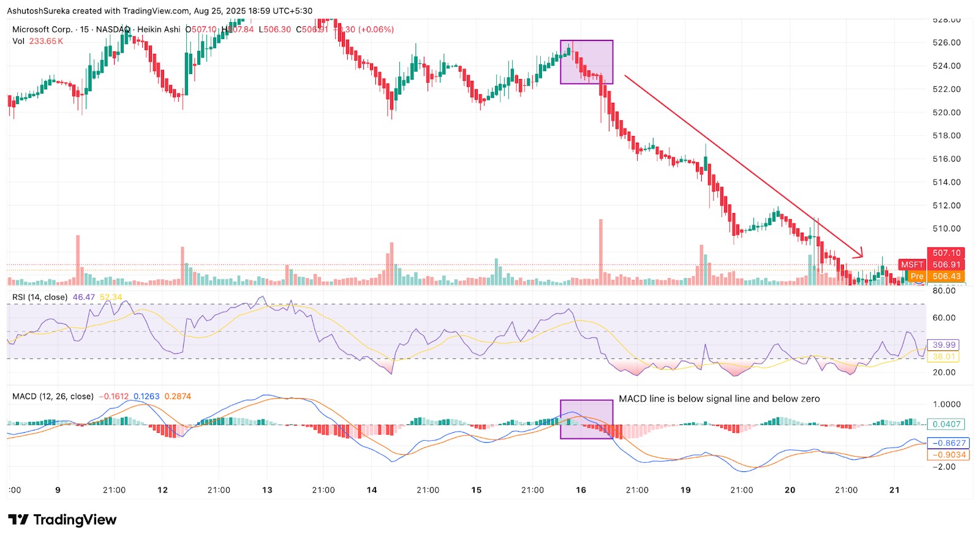Click the 'MACD line is below signal line' note
The width and height of the screenshot is (980, 540).
[x=719, y=399]
